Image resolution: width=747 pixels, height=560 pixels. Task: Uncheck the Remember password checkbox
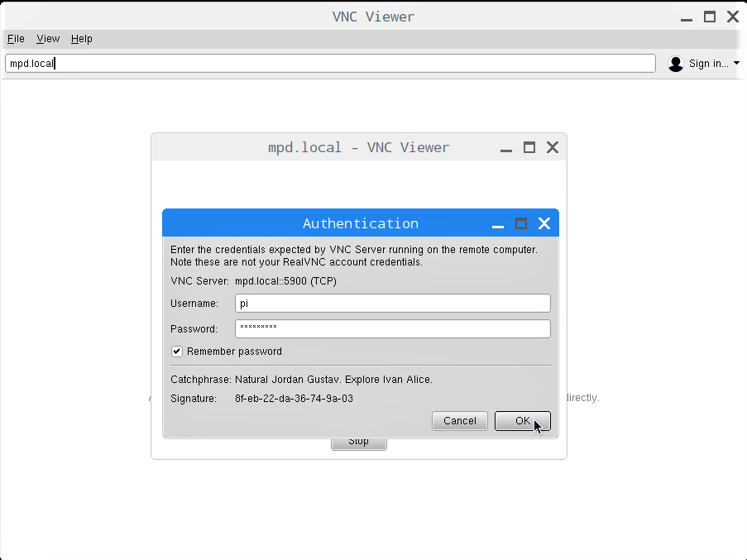tap(177, 352)
